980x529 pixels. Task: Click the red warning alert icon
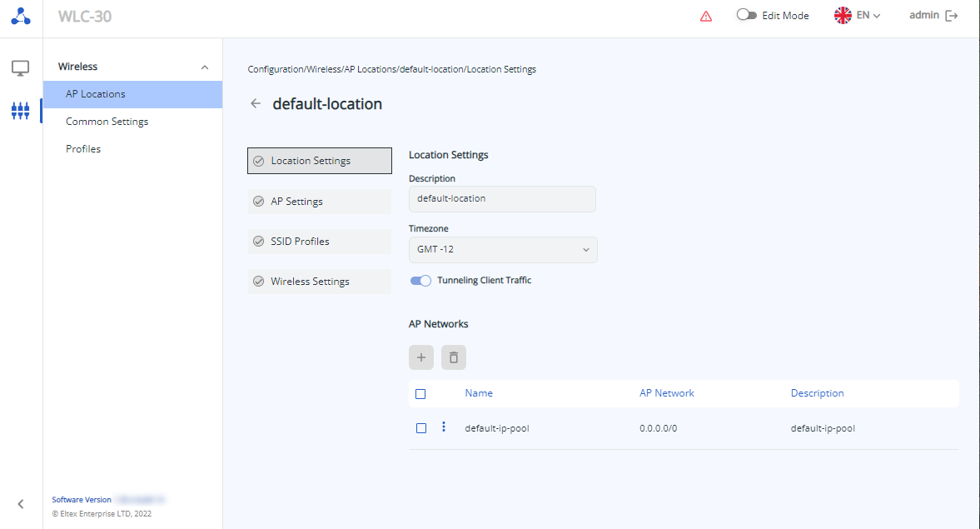pos(706,16)
